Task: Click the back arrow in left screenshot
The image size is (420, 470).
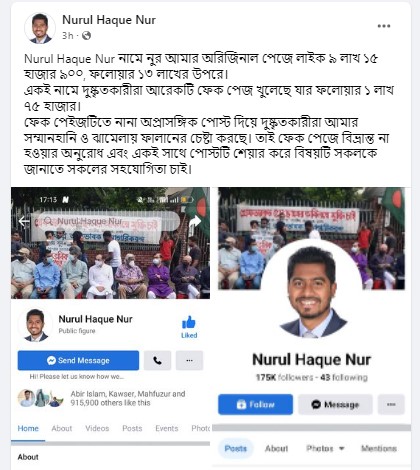Action: (24, 221)
